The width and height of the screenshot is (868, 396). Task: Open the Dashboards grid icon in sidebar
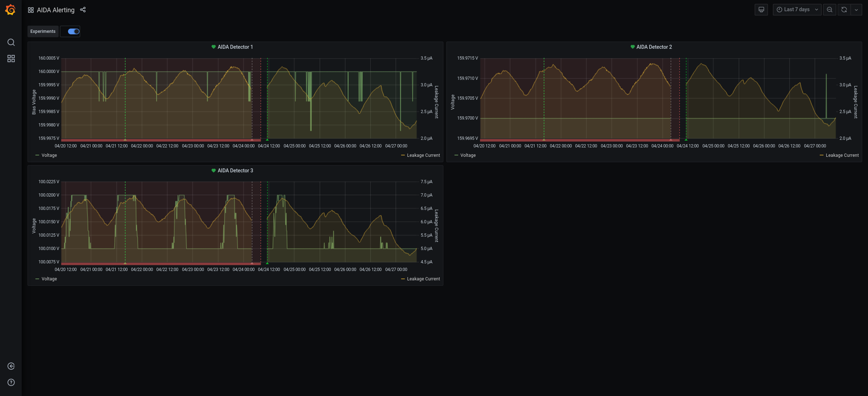click(x=11, y=59)
